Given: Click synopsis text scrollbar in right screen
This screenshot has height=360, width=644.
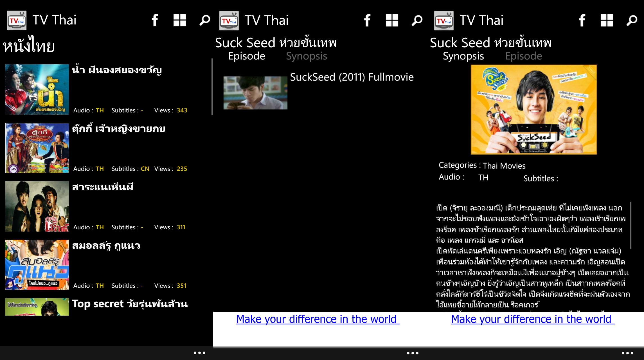Looking at the screenshot, I should coord(631,225).
